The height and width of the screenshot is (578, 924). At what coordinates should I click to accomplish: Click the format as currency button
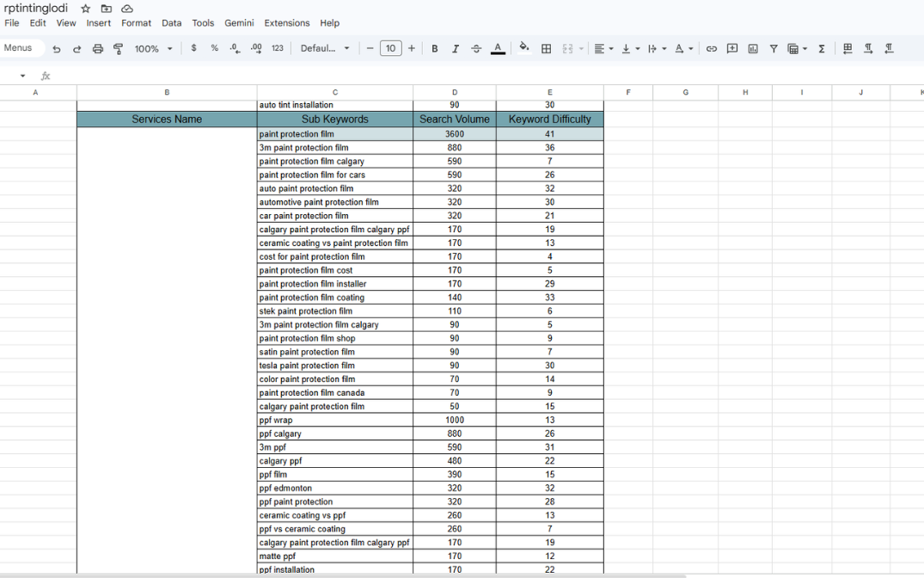193,48
